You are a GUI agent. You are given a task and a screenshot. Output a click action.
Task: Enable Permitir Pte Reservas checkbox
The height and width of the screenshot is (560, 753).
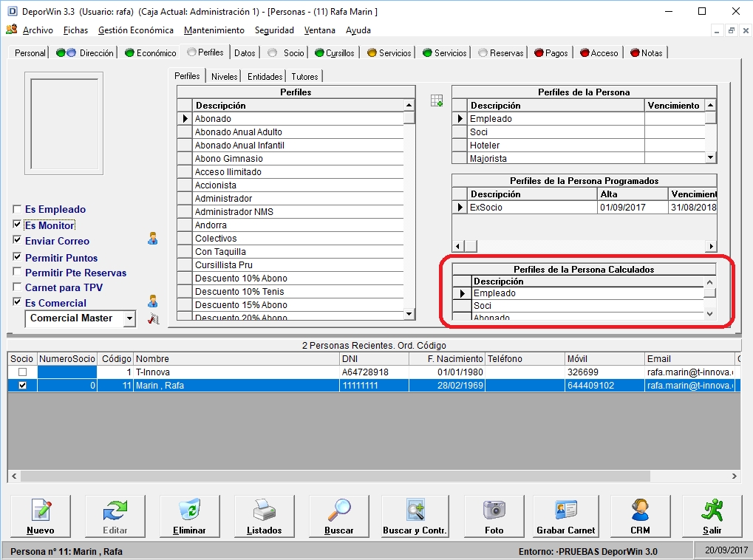click(17, 272)
